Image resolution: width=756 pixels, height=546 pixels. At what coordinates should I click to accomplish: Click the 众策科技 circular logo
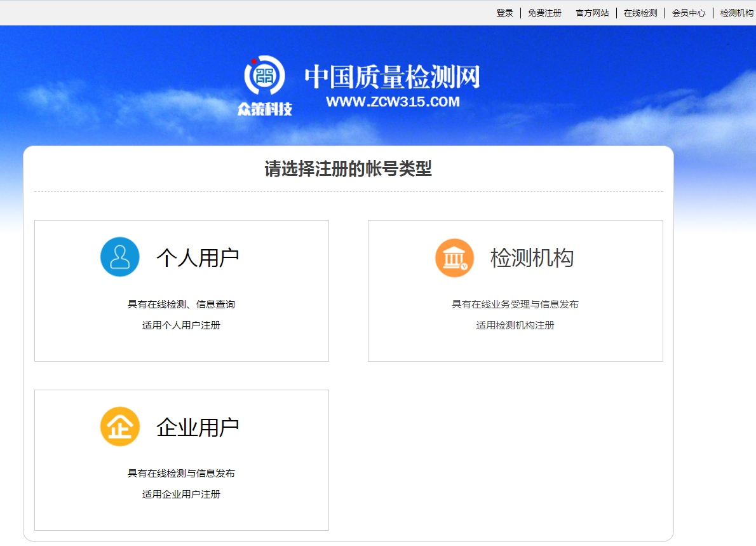pyautogui.click(x=264, y=76)
